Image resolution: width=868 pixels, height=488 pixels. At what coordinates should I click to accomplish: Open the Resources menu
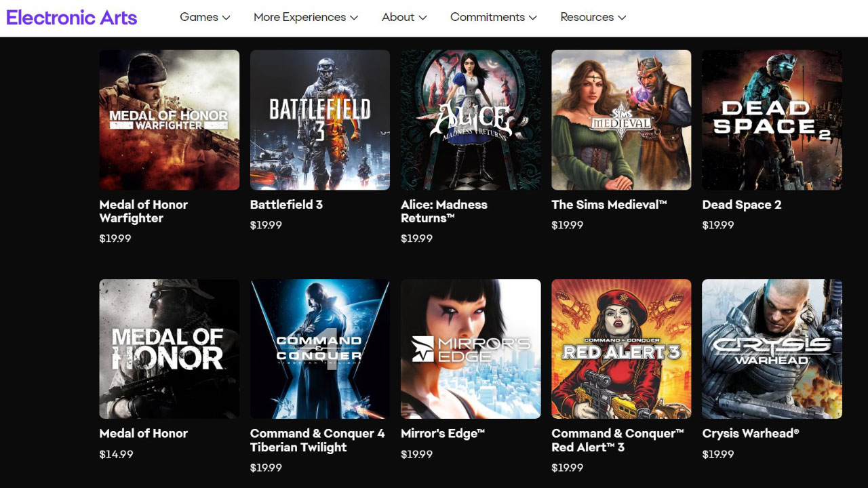(x=593, y=18)
